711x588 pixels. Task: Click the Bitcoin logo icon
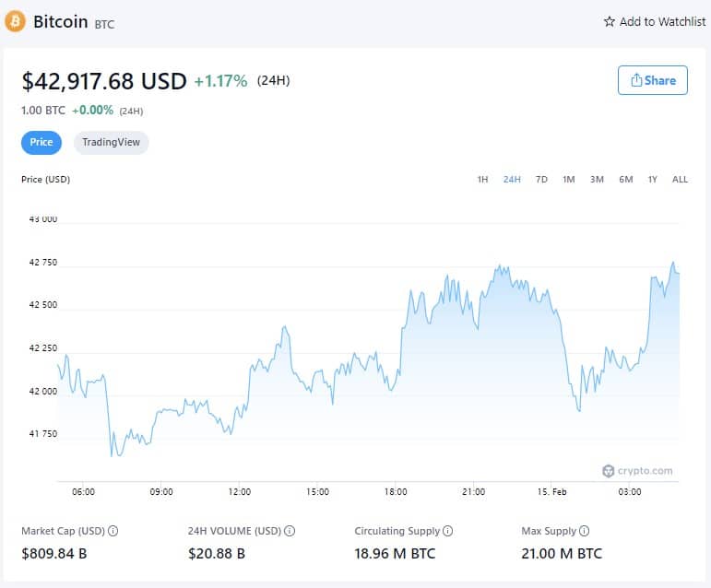pyautogui.click(x=16, y=21)
